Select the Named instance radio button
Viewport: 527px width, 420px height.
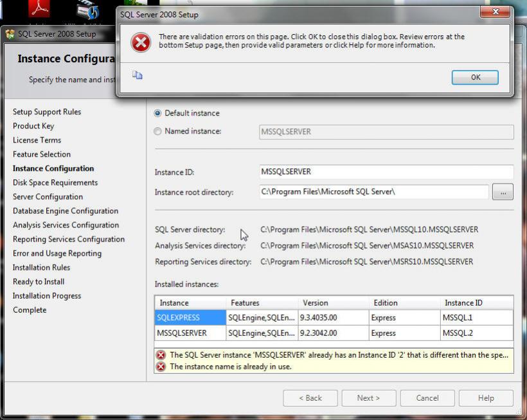(x=157, y=131)
